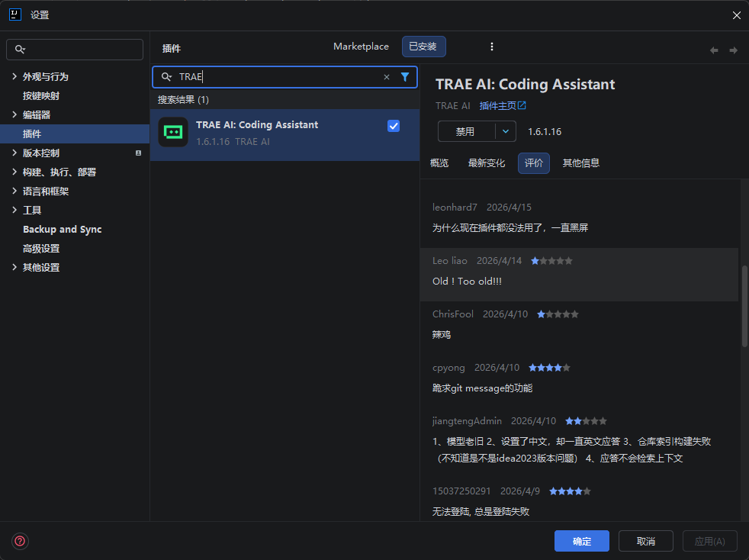This screenshot has height=560, width=749.
Task: Expand the 版本控制 settings node
Action: click(14, 153)
